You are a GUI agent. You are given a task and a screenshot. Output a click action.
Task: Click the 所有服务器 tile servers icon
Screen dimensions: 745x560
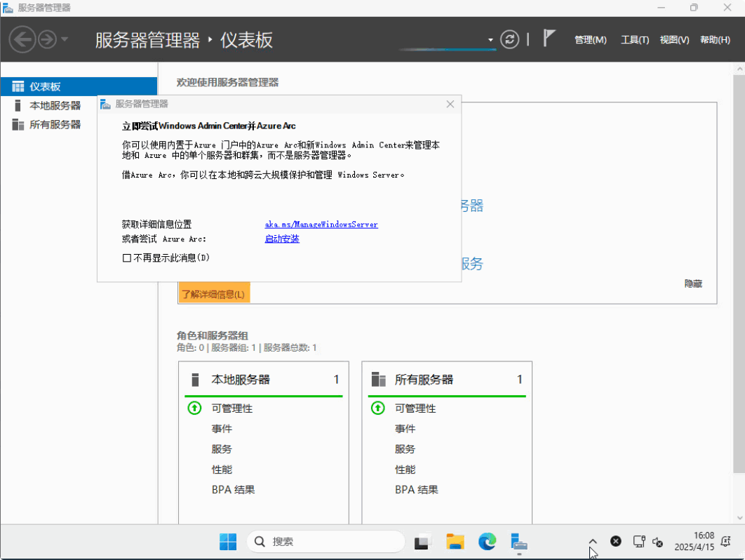tap(379, 380)
